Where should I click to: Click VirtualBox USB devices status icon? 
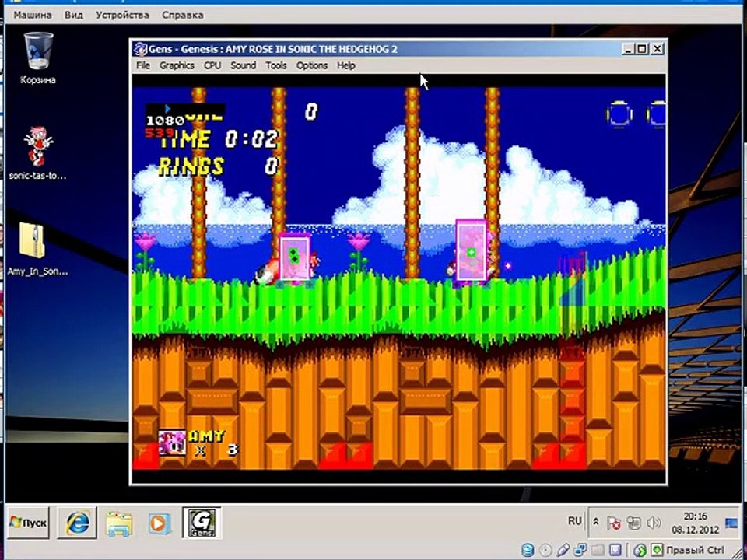point(563,550)
